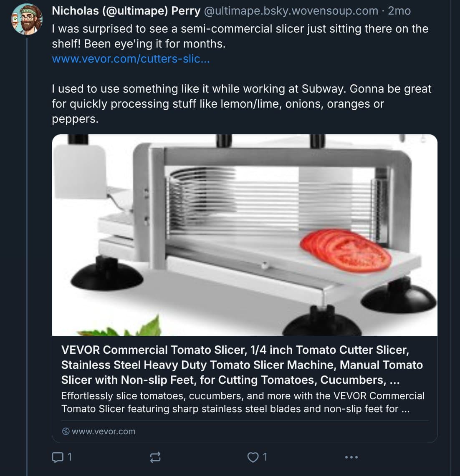This screenshot has width=460, height=476.
Task: Click the reply count beside the comment bubble
Action: click(x=70, y=457)
